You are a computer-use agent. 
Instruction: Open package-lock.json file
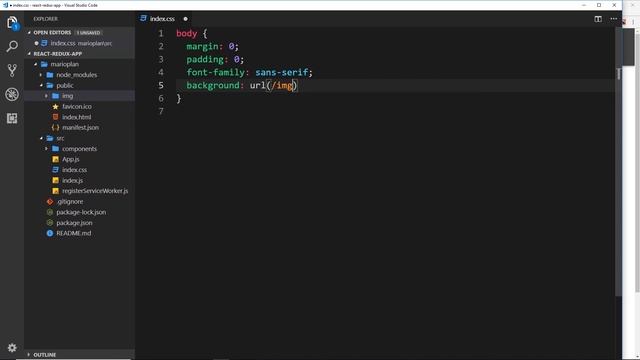coord(81,212)
